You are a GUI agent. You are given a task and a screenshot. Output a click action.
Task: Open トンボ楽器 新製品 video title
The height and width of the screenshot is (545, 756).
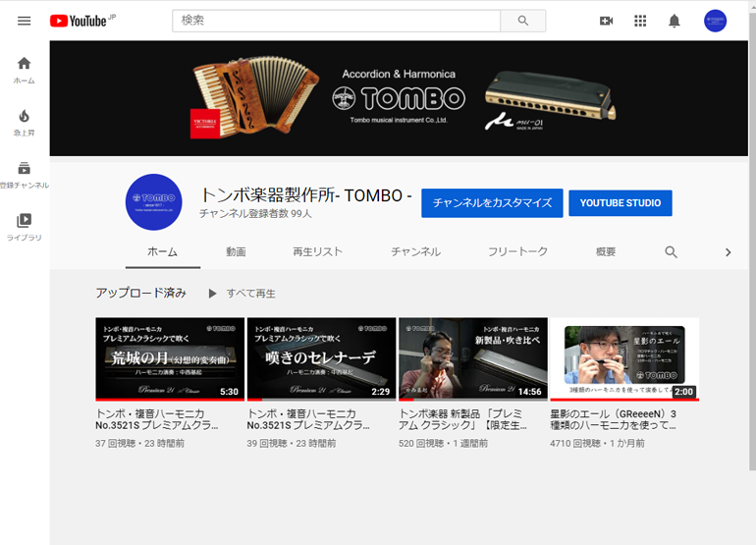tap(462, 419)
